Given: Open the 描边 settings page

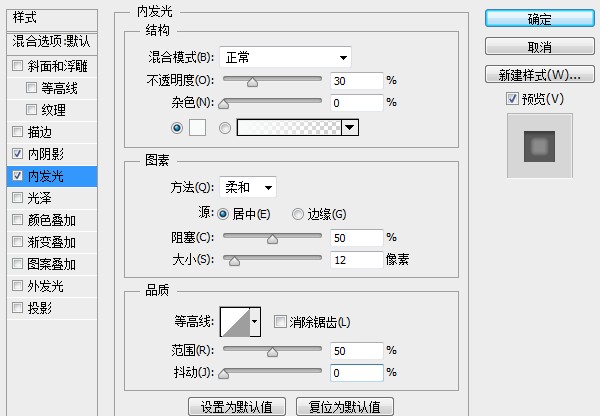Looking at the screenshot, I should (39, 132).
